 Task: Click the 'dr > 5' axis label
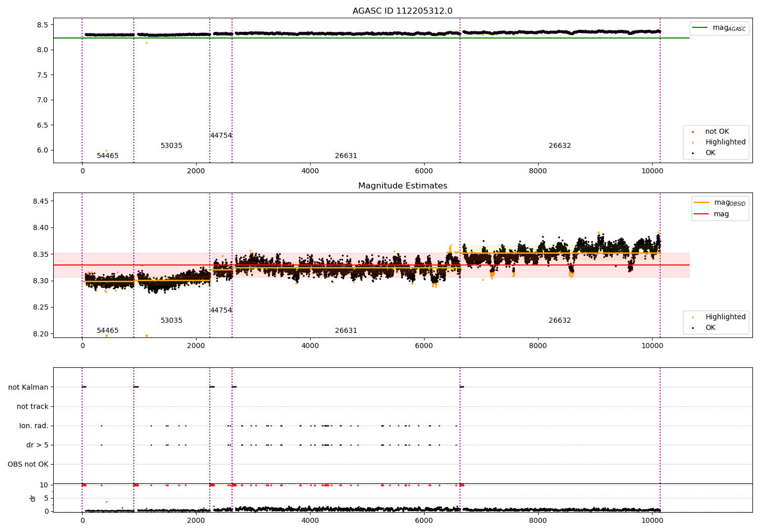click(x=37, y=445)
